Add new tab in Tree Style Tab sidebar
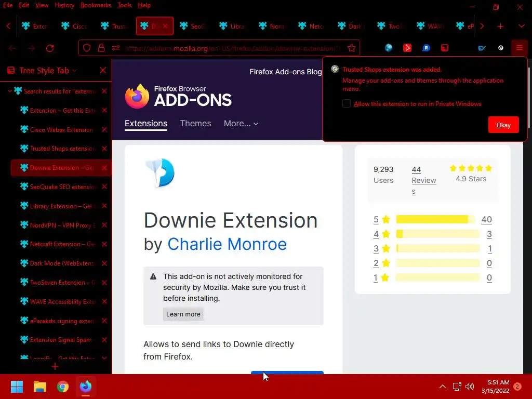Viewport: 532px width, 399px height. point(55,366)
